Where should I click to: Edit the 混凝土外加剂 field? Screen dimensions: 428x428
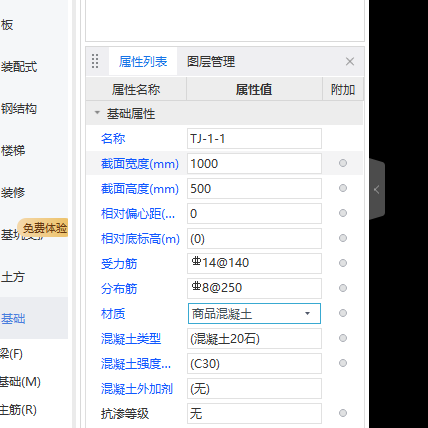254,388
